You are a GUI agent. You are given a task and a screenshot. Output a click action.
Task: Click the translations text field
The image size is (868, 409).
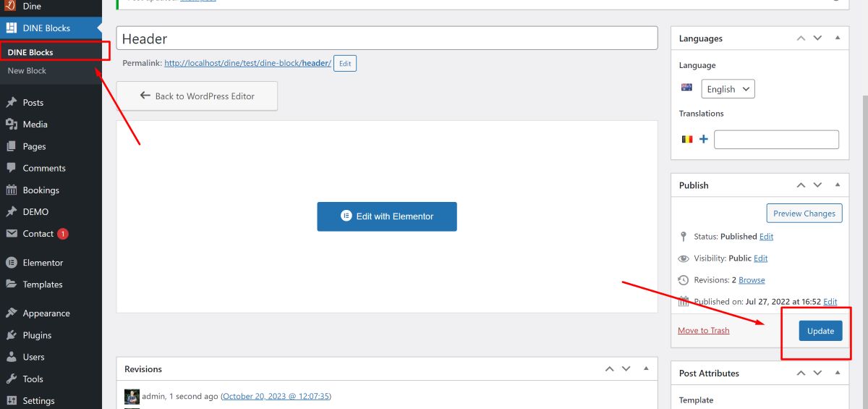point(776,139)
